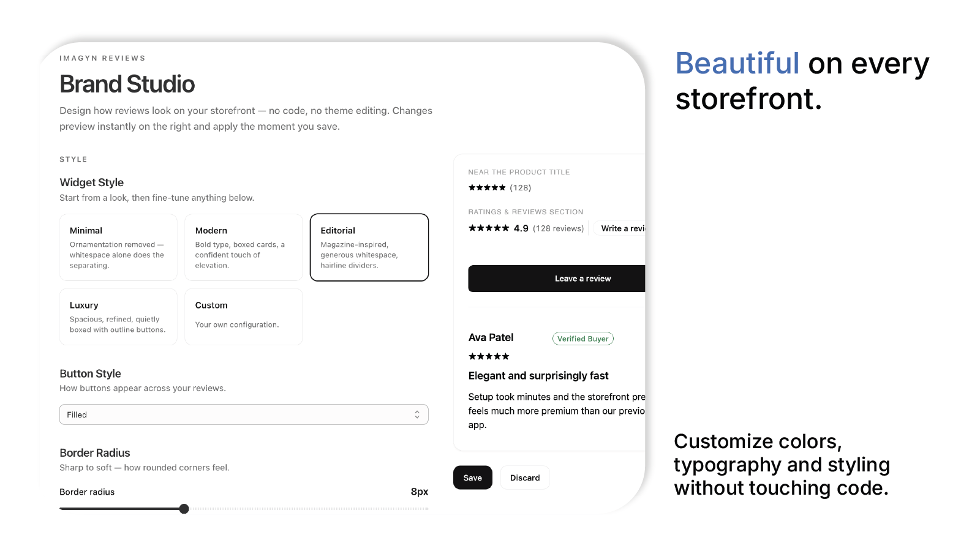Select the Minimal widget style card
The width and height of the screenshot is (980, 551).
118,247
